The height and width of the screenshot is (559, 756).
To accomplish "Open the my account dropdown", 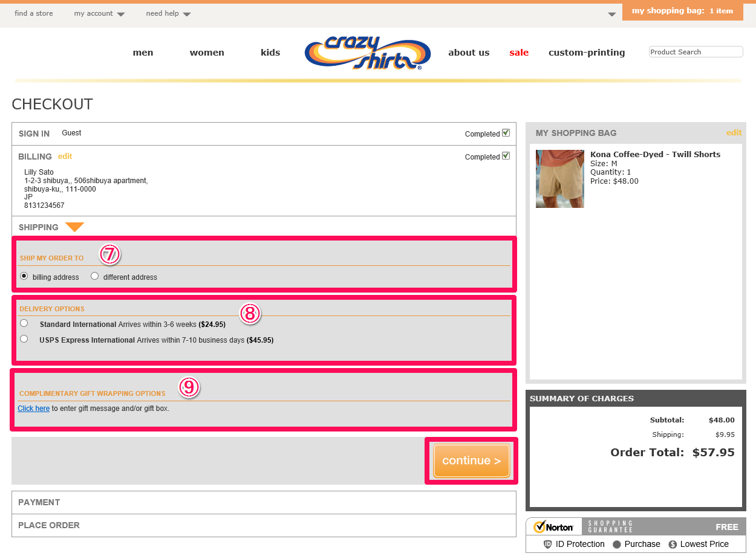I will [99, 13].
